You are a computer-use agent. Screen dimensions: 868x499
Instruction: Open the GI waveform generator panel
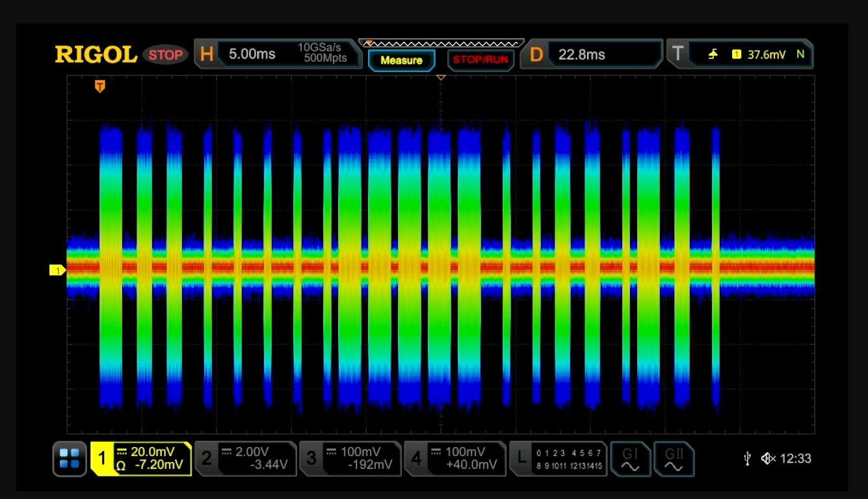click(x=631, y=459)
